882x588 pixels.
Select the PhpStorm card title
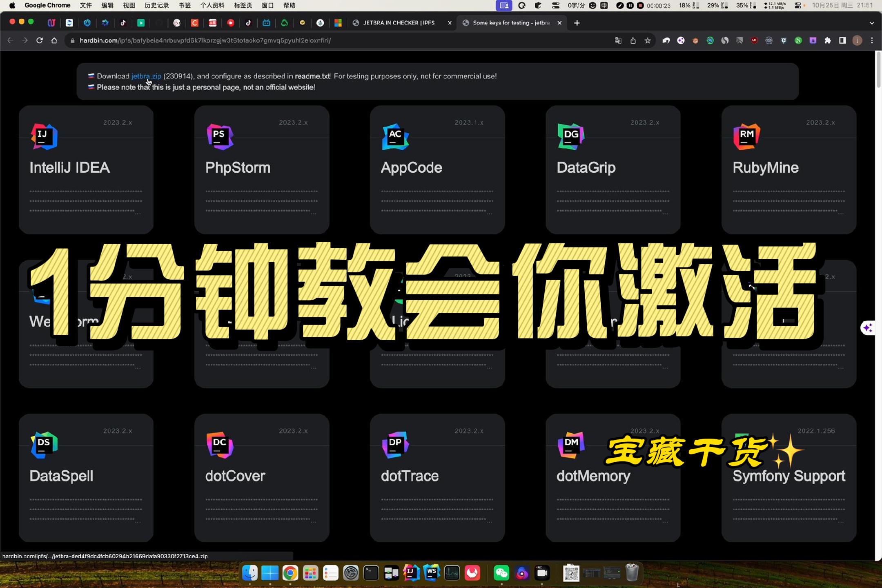coord(238,168)
